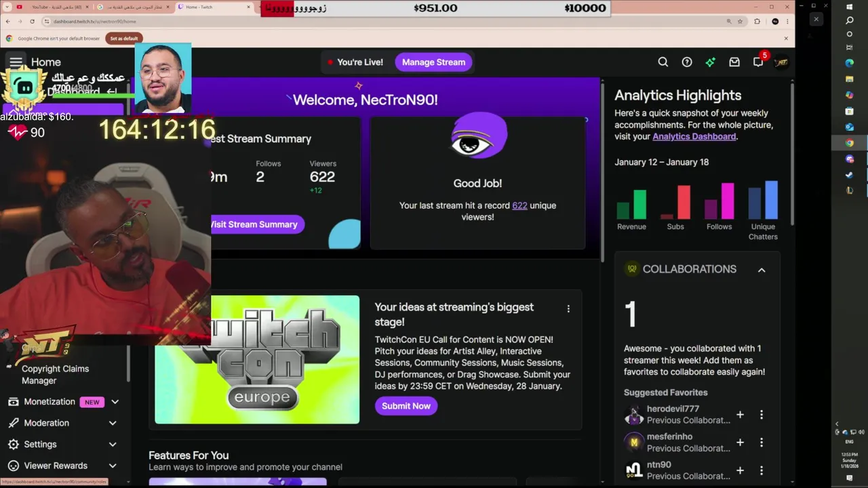Click the January 12 – January 18 date range
The width and height of the screenshot is (868, 488).
tap(661, 162)
